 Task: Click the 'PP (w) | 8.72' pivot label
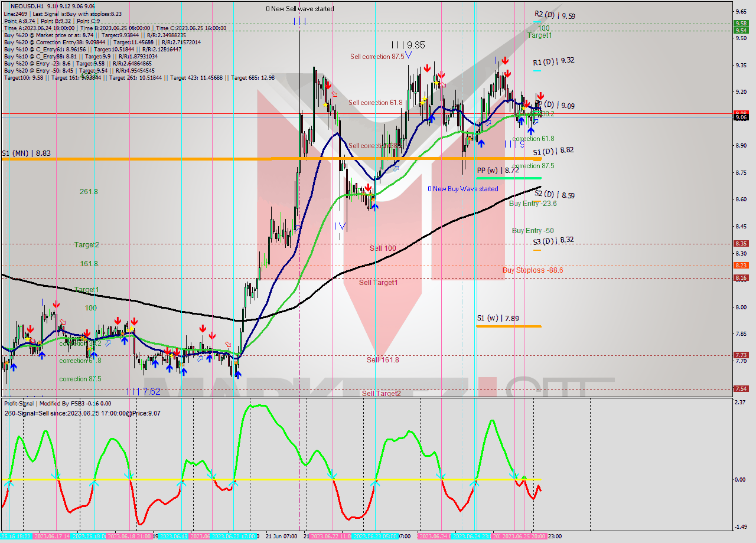(x=498, y=170)
